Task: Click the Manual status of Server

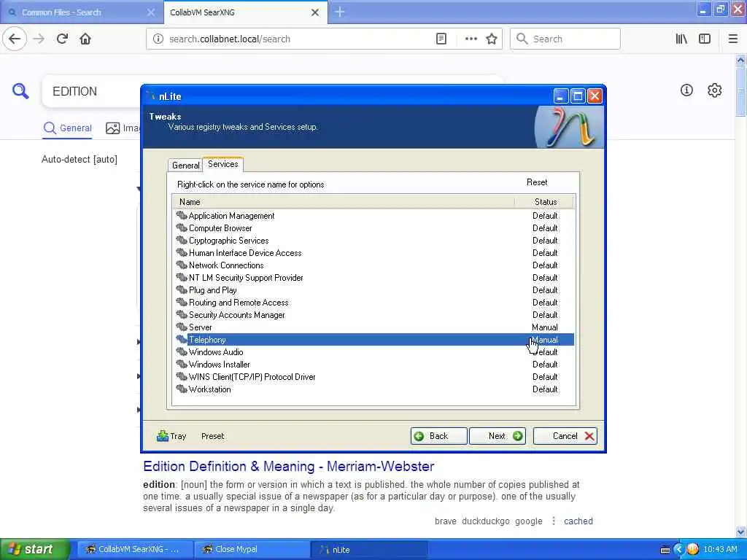Action: [x=544, y=327]
